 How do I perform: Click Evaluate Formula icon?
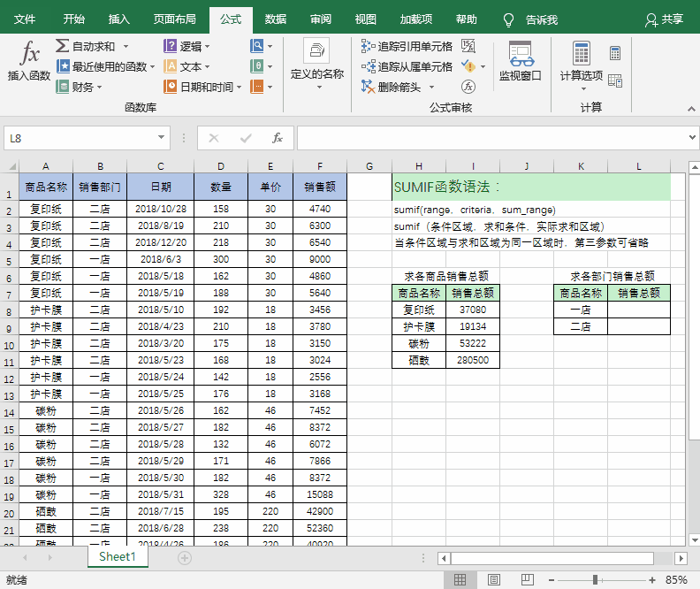[468, 87]
